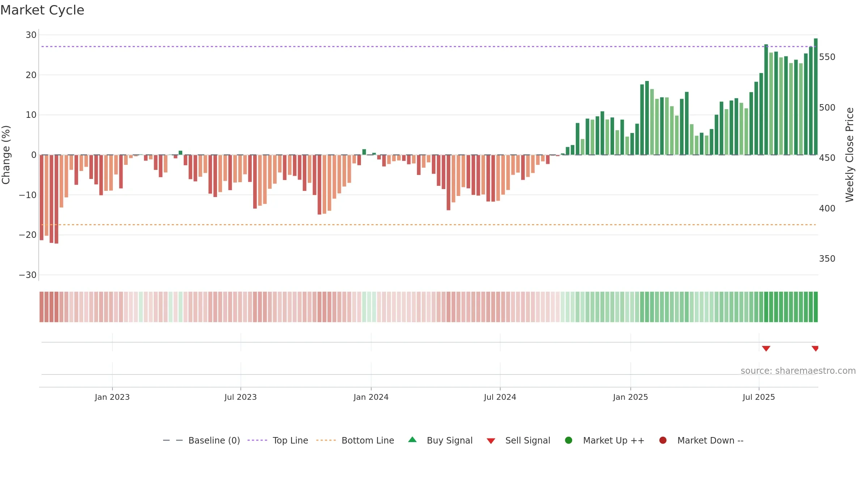868x488 pixels.
Task: Click the 20 tick on the left axis
Action: (x=31, y=75)
